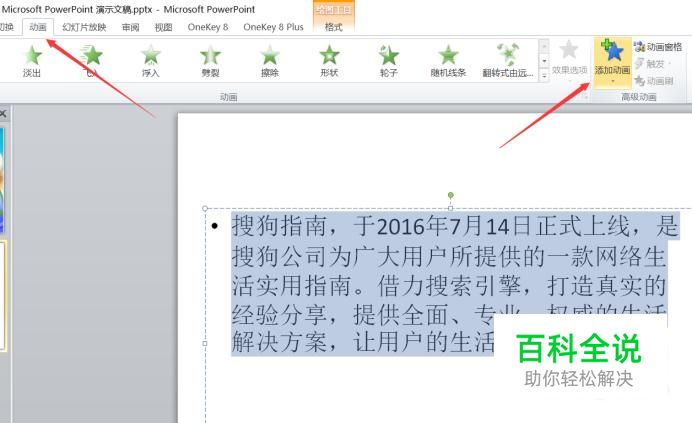Switch to the 动画 (Animations) tab
This screenshot has height=423, width=692.
coord(38,27)
